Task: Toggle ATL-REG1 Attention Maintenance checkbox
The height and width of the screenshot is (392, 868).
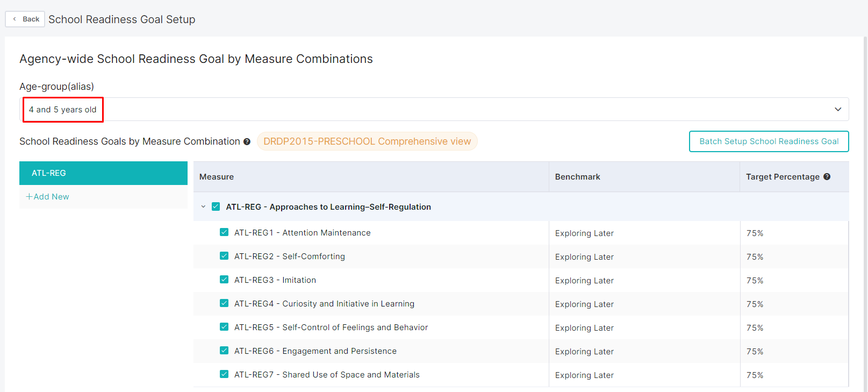Action: coord(224,232)
